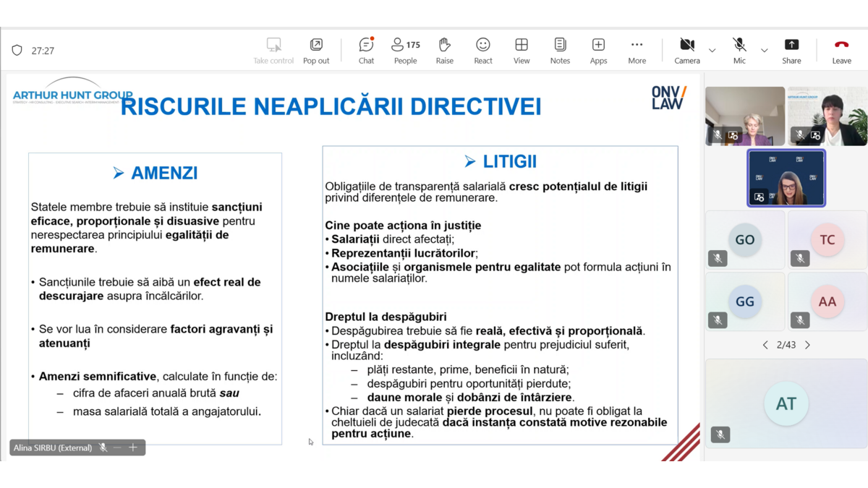Click the Share screen button
The image size is (868, 488).
point(791,51)
